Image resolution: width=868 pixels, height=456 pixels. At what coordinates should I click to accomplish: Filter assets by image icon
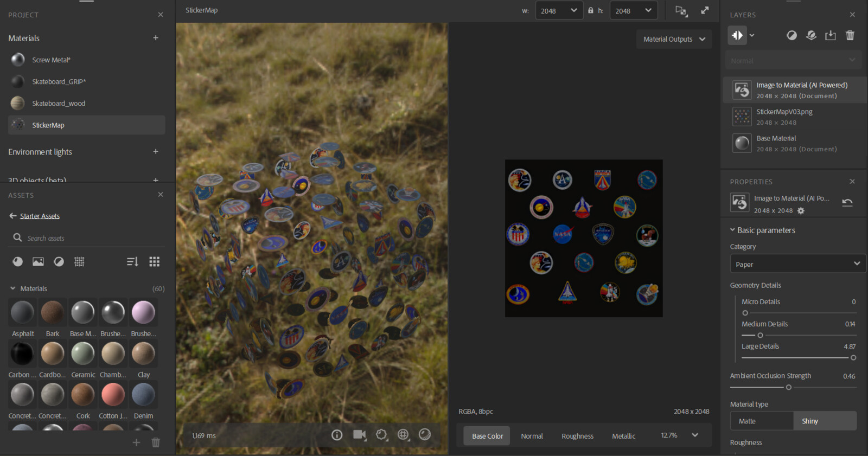coord(38,262)
